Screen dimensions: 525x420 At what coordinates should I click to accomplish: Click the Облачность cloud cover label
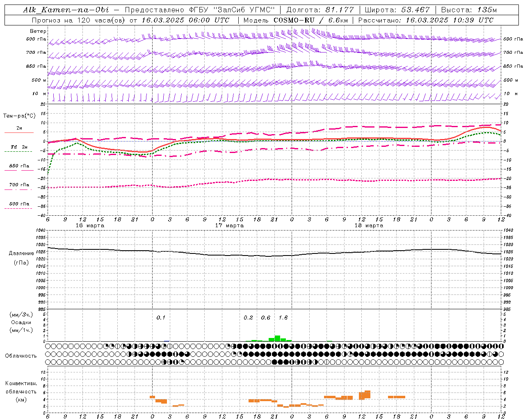click(x=21, y=356)
